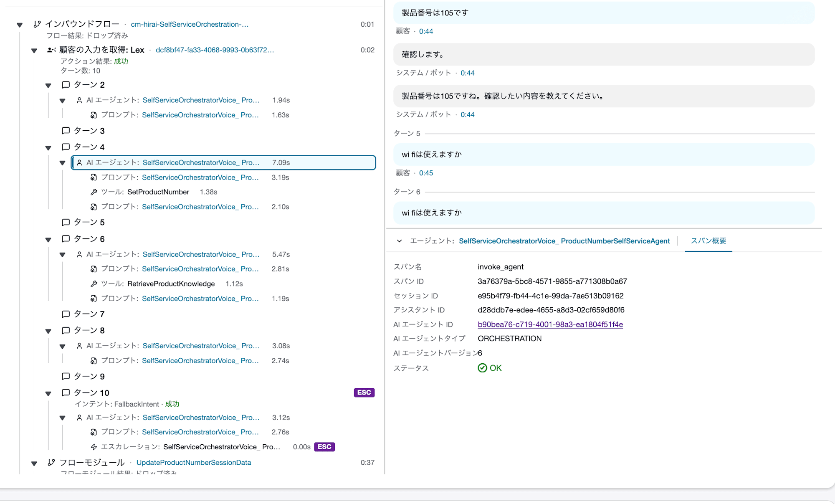Click the span ID value 3a76379a

552,281
